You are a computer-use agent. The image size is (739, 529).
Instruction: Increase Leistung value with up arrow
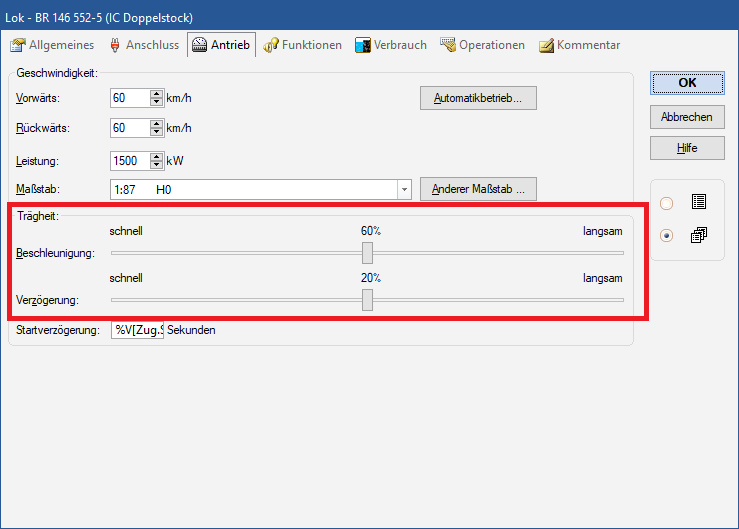click(x=156, y=156)
